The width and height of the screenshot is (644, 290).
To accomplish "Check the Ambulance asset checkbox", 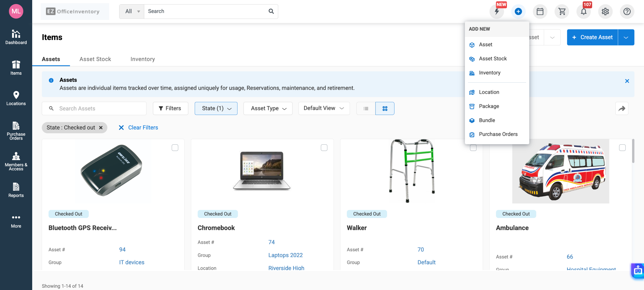I will pyautogui.click(x=622, y=148).
